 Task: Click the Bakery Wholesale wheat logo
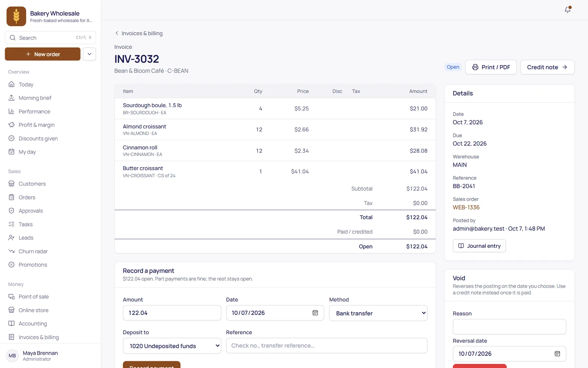pyautogui.click(x=16, y=16)
